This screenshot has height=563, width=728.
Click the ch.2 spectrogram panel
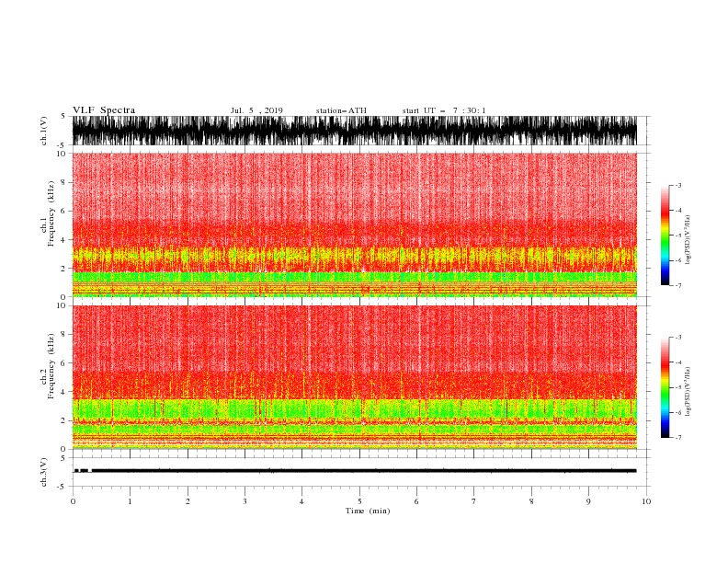click(x=355, y=377)
